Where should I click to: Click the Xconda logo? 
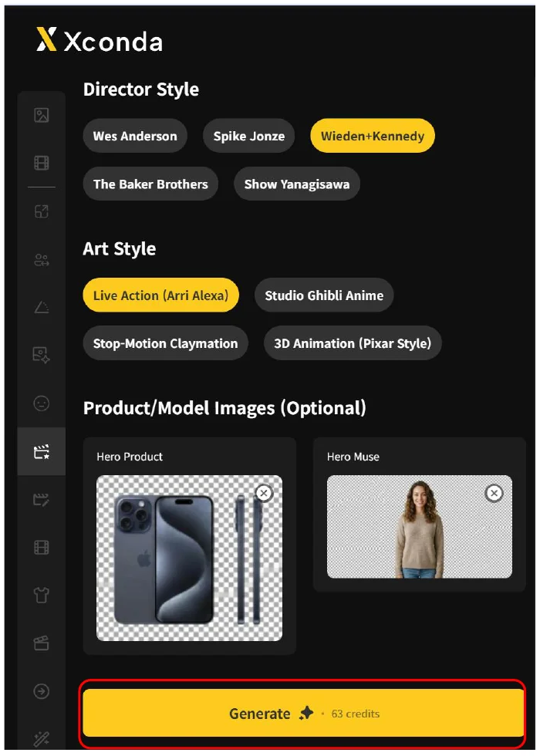[100, 40]
